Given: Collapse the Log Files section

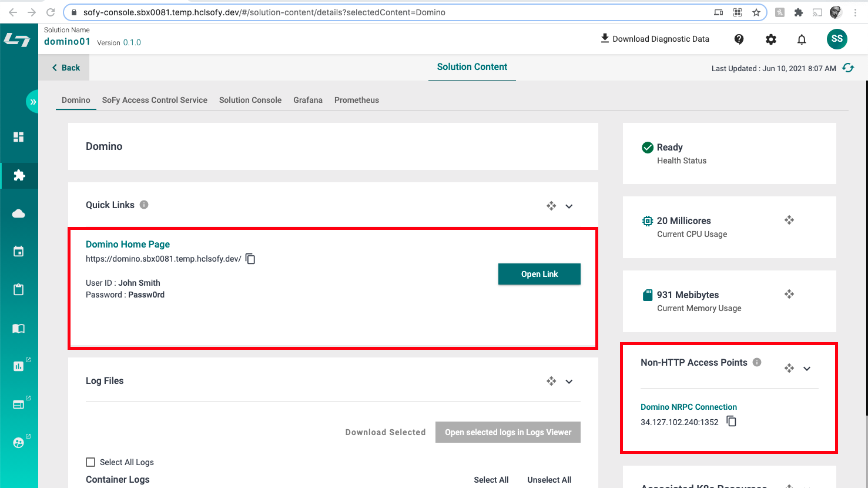Looking at the screenshot, I should click(569, 382).
